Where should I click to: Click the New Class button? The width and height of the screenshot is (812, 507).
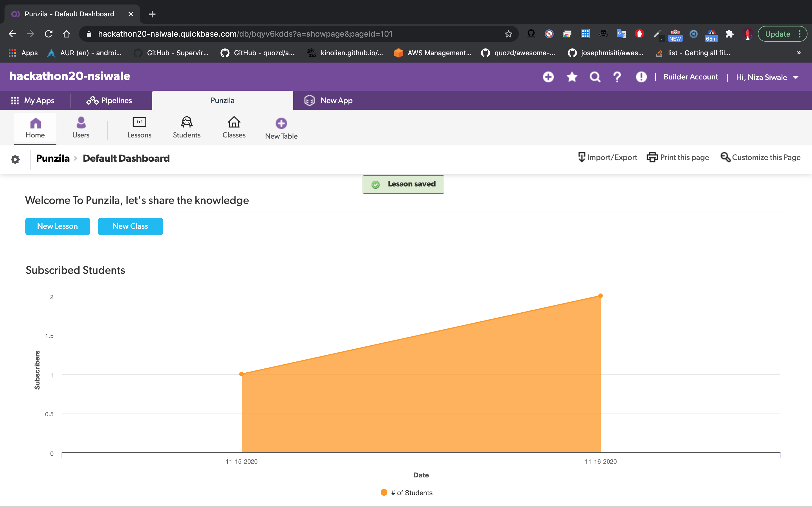pos(130,226)
